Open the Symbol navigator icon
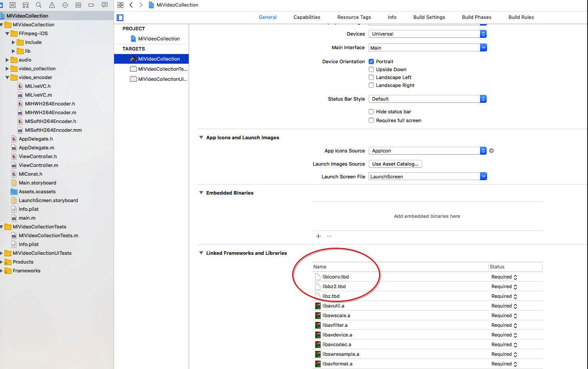Image resolution: width=588 pixels, height=369 pixels. tap(25, 5)
